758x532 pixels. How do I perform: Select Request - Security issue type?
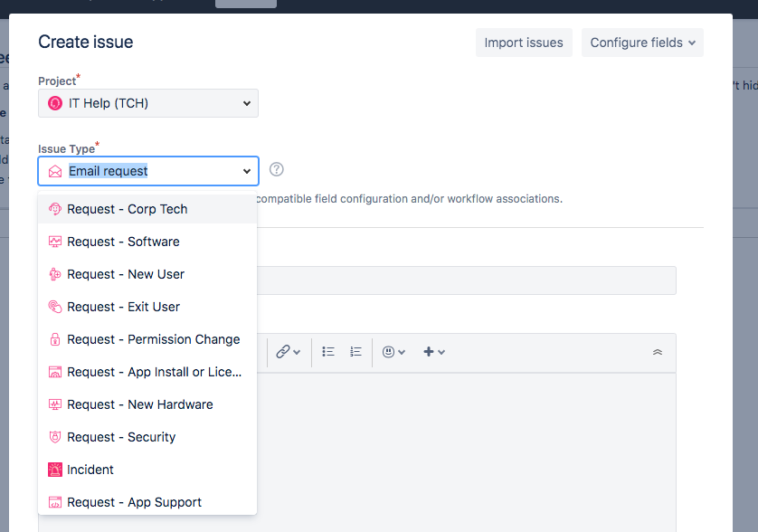point(147,437)
